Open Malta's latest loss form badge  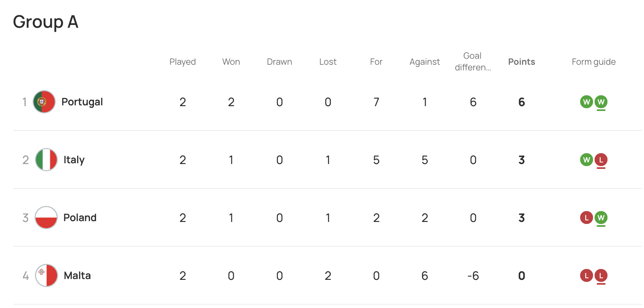601,275
